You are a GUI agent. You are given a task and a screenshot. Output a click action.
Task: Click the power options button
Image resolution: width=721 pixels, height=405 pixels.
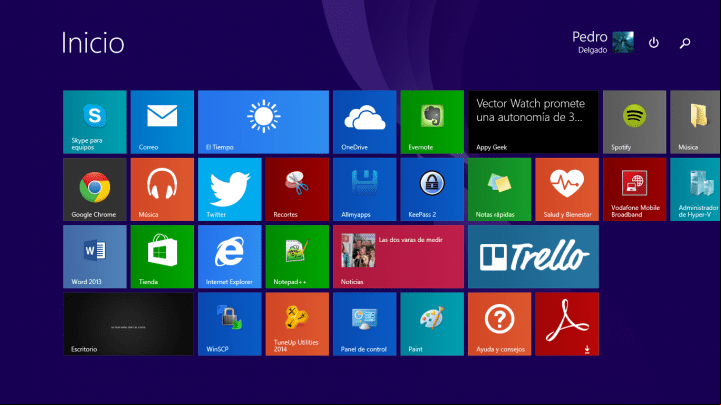pos(654,43)
